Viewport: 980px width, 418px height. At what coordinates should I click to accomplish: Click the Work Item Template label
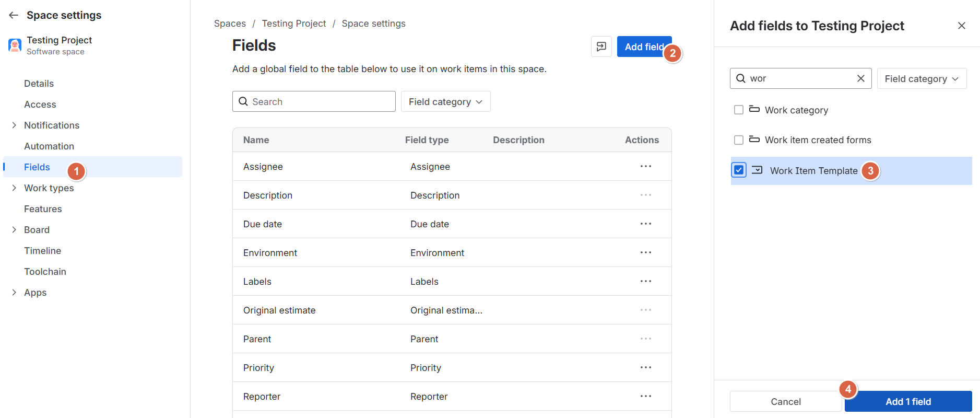click(813, 171)
